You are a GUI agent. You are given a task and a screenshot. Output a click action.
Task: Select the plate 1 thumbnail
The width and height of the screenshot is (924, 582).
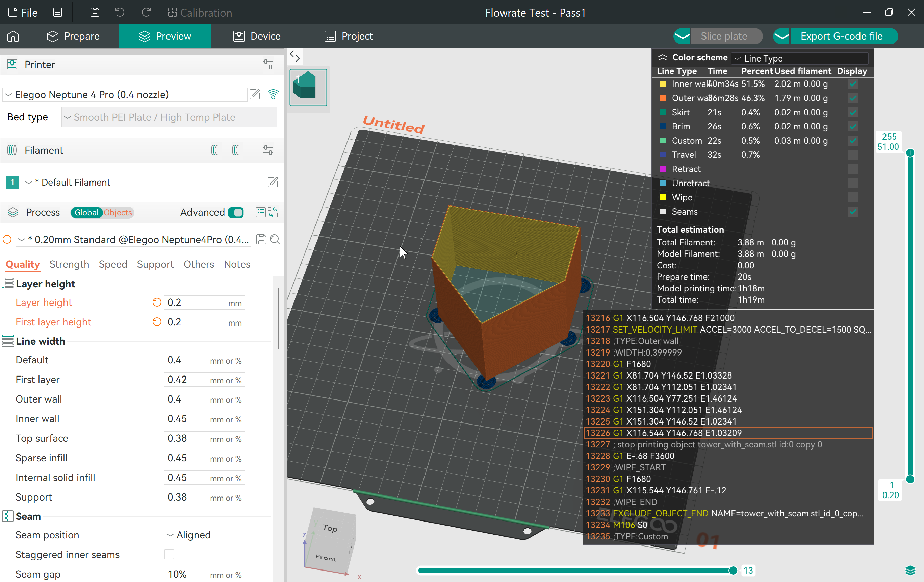pos(308,88)
